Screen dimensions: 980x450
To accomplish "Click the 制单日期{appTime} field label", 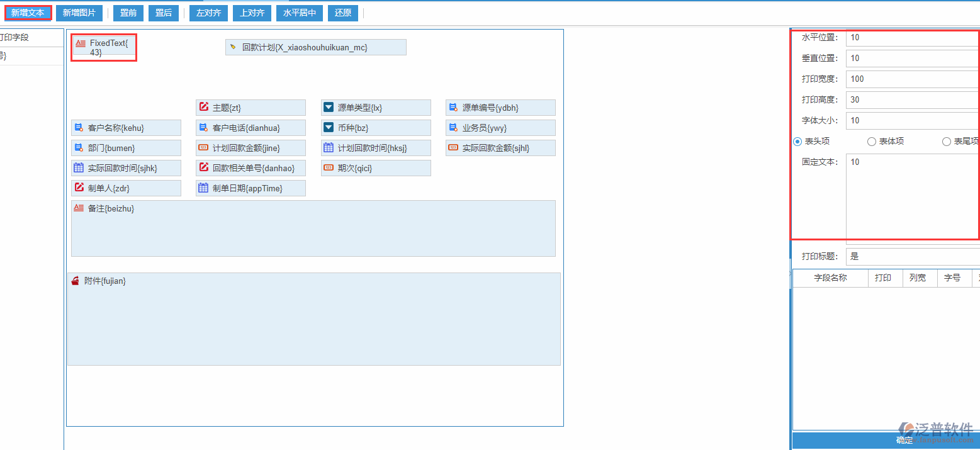I will pos(247,189).
